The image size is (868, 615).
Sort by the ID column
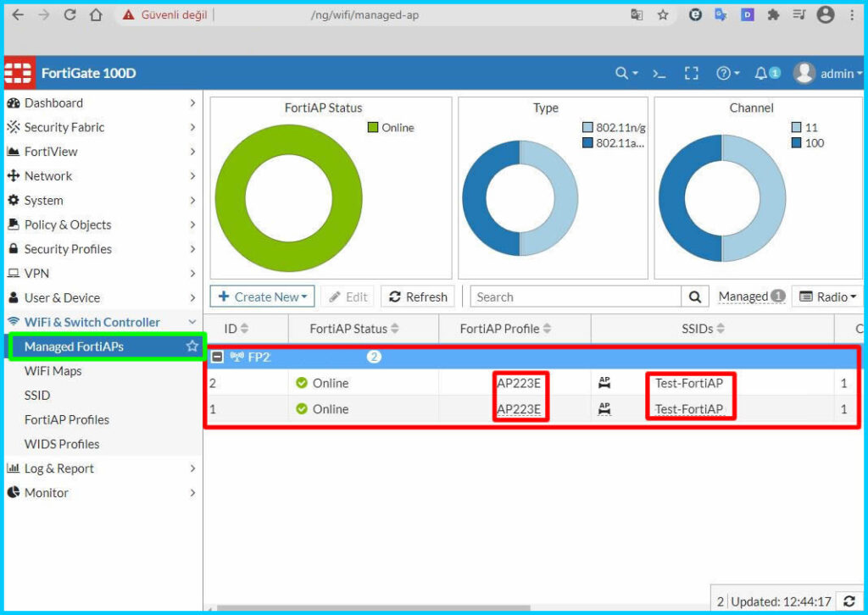click(236, 329)
